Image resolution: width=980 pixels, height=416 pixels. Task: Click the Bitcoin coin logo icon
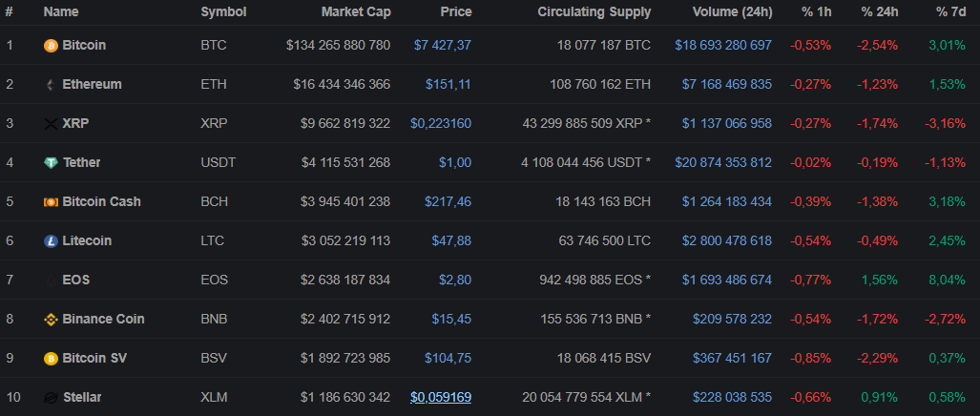tap(51, 46)
